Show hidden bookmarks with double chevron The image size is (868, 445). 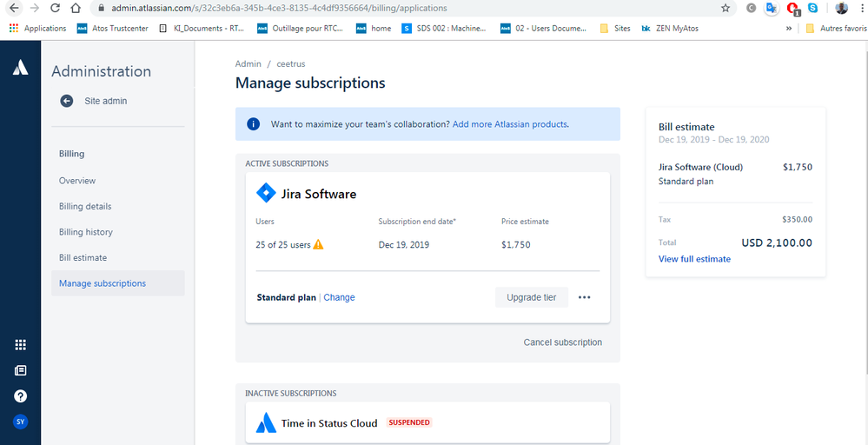pos(788,28)
